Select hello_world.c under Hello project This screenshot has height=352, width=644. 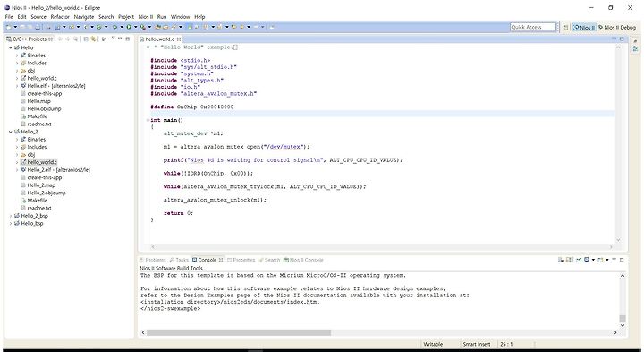pyautogui.click(x=42, y=78)
